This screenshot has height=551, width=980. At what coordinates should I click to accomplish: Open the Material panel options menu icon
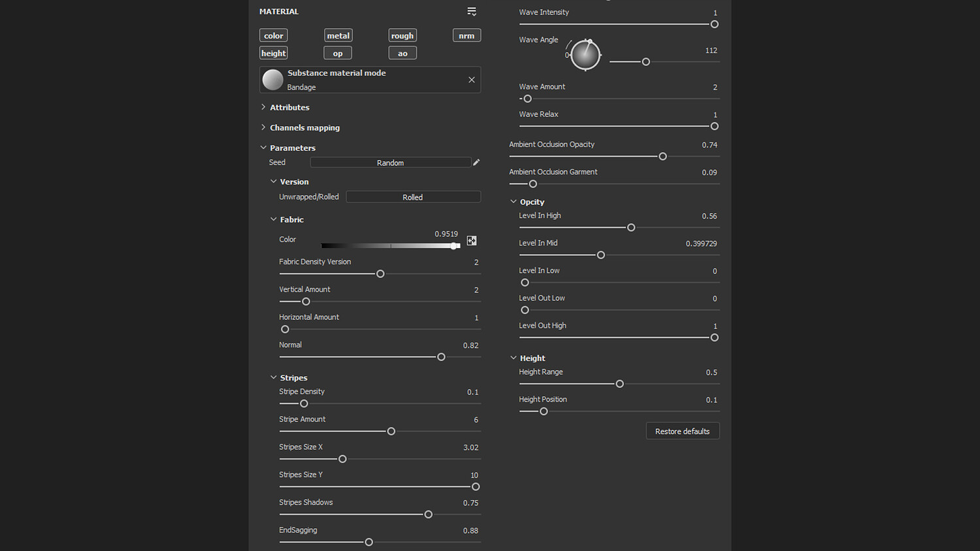[472, 12]
